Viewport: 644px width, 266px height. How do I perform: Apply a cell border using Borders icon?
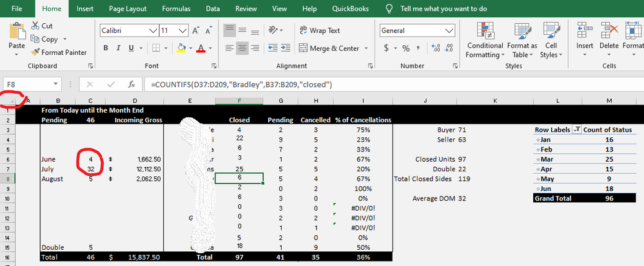click(x=156, y=48)
